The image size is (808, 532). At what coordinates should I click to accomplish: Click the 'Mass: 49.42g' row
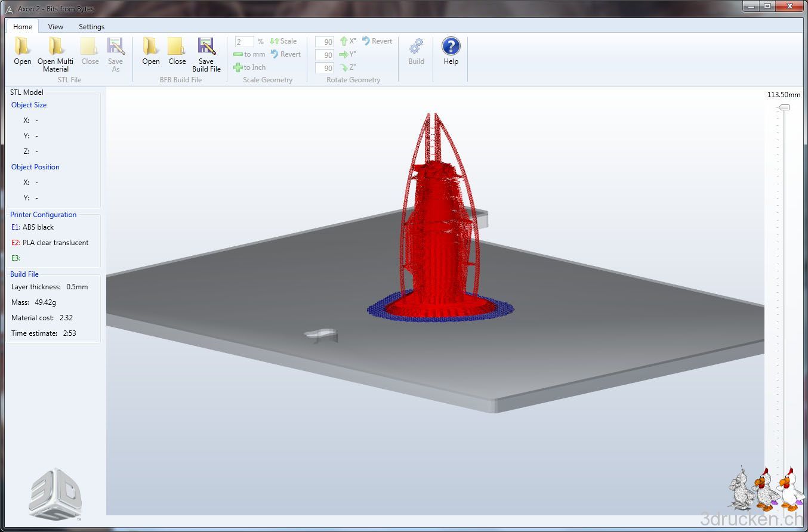[33, 302]
